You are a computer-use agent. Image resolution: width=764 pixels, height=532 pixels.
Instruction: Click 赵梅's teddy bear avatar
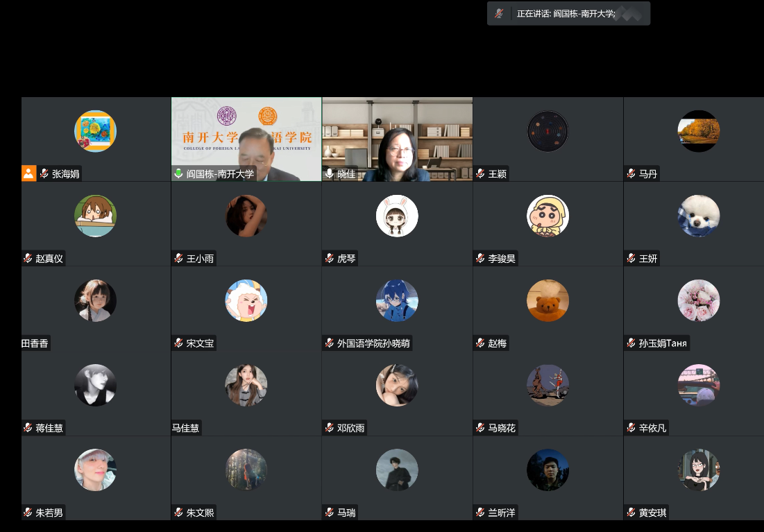pos(547,300)
